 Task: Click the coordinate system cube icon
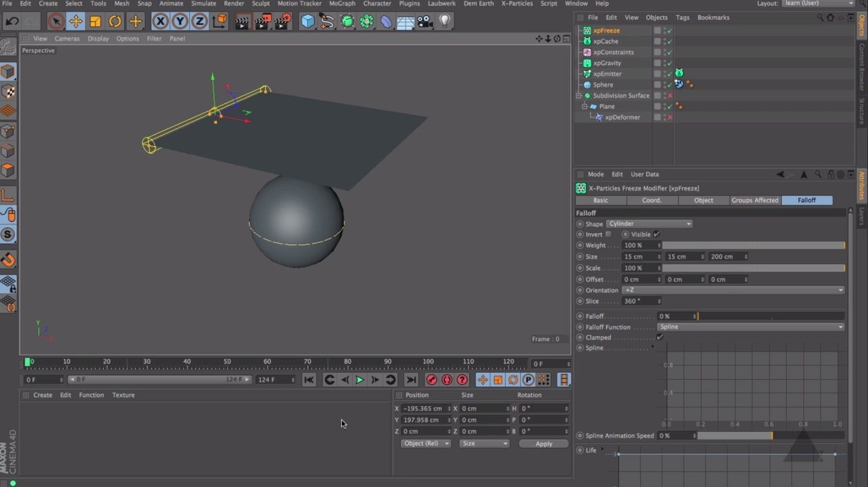tap(220, 22)
